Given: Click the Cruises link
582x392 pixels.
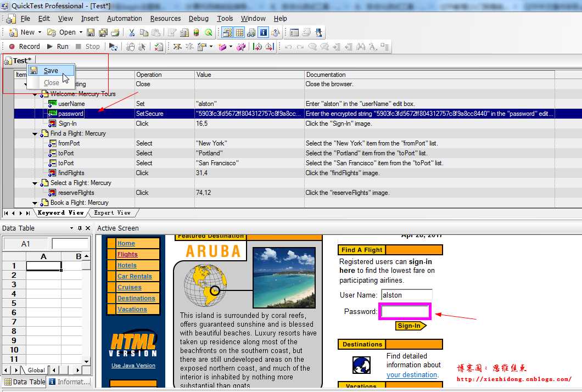Looking at the screenshot, I should (x=130, y=287).
